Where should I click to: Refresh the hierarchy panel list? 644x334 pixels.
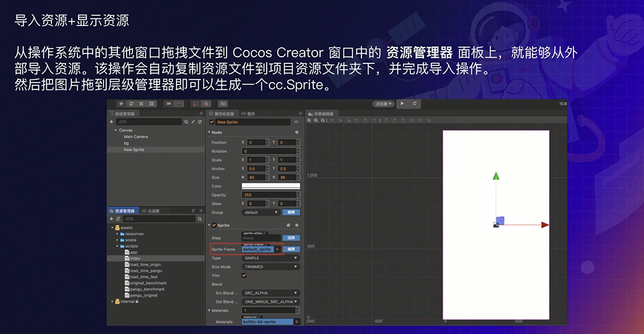point(200,122)
